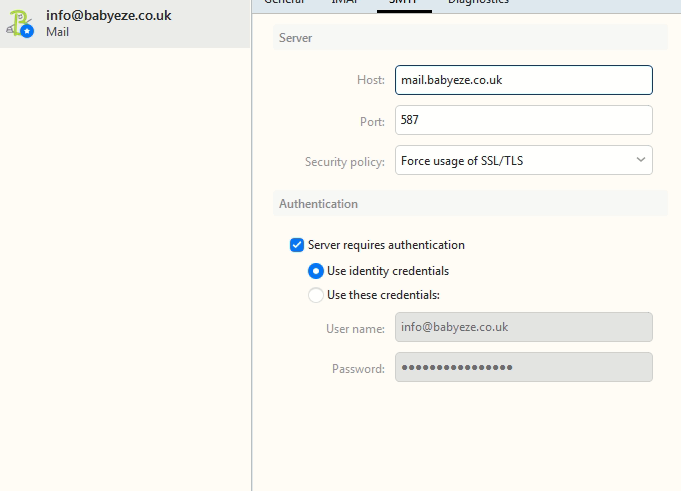Viewport: 681px width, 491px height.
Task: Open the Diagnostics tab
Action: click(x=478, y=3)
